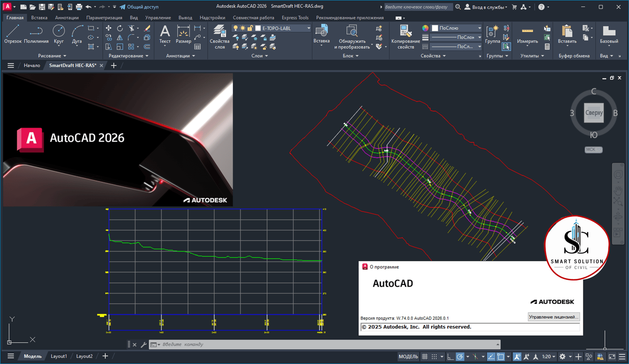Toggle МОДЕЛЬ space button in status bar
The image size is (629, 364).
coord(408,356)
